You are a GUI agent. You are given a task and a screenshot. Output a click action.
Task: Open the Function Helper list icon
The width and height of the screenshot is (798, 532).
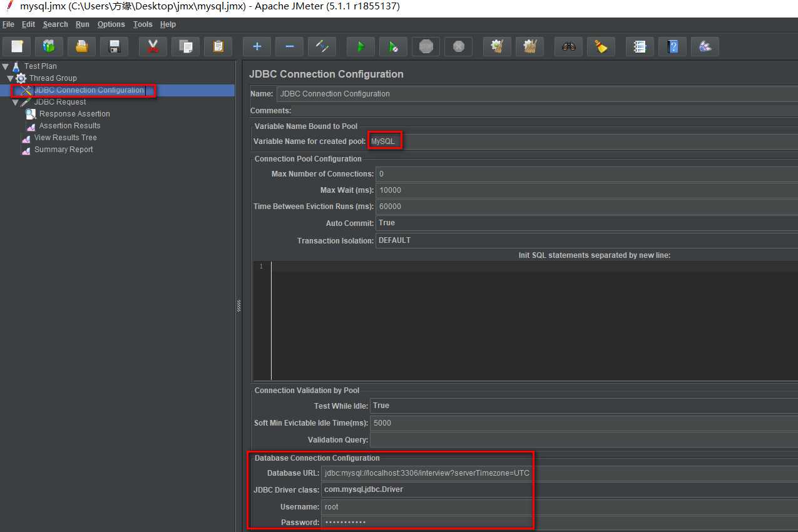coord(640,46)
